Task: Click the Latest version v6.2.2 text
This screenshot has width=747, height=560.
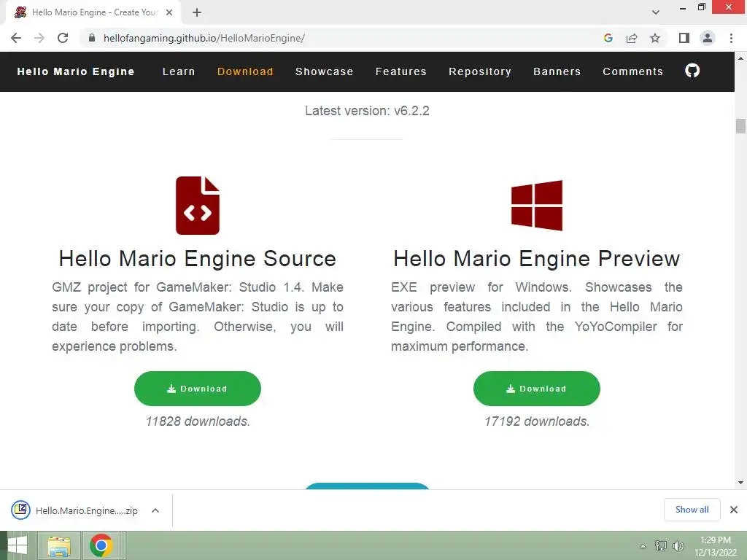Action: coord(368,111)
